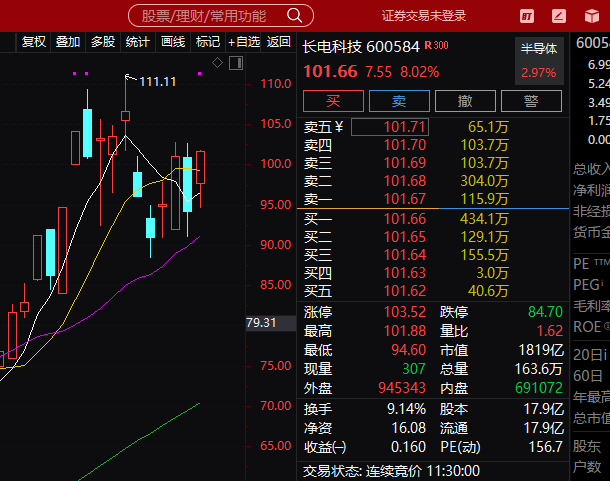Click the 8.02% change percentage
Screen dimensions: 610x481
coord(420,72)
